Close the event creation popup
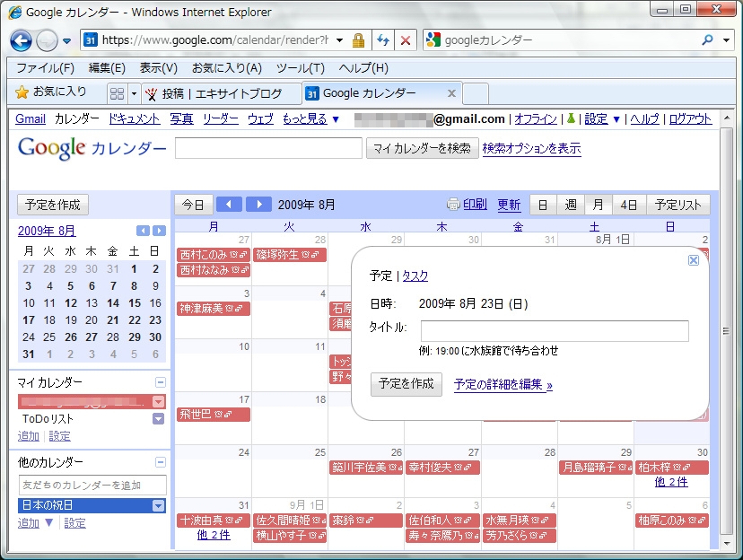This screenshot has height=560, width=743. coord(694,260)
